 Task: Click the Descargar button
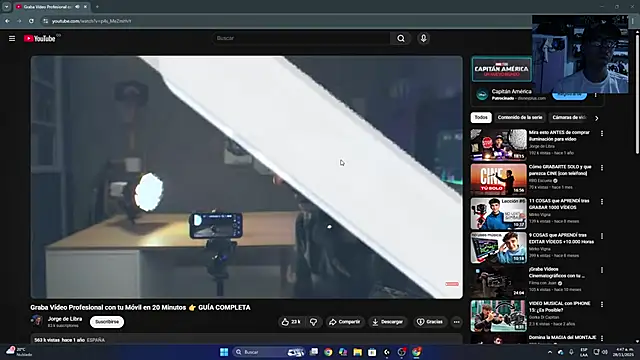(387, 322)
